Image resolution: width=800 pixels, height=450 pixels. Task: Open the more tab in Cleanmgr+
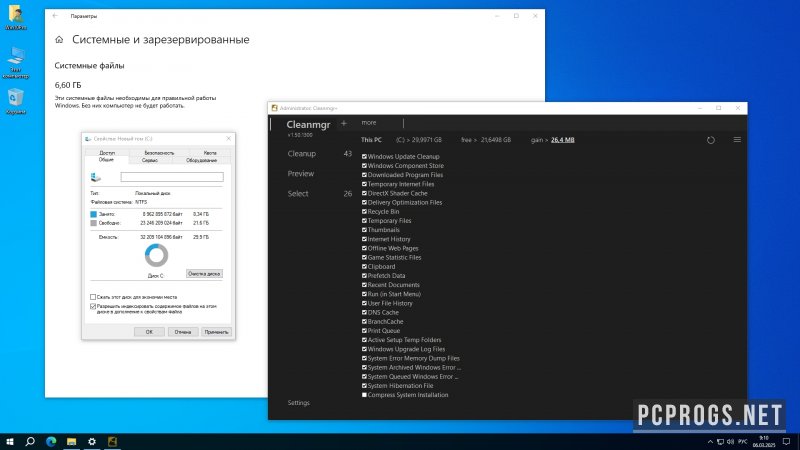click(369, 122)
